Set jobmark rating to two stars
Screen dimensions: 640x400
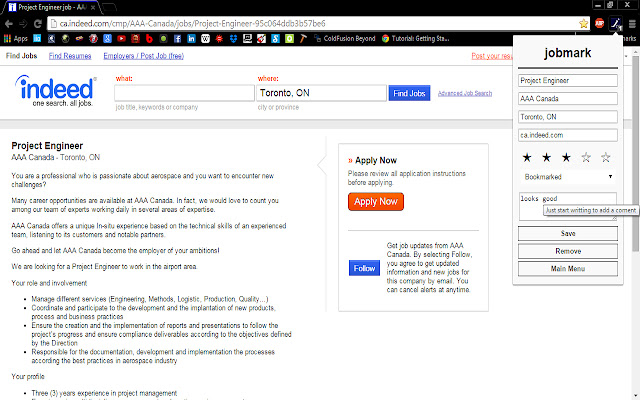pyautogui.click(x=547, y=157)
